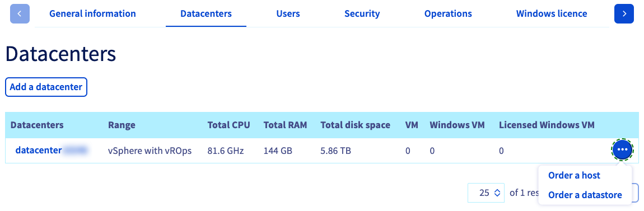
Task: Open the datacenter row actions ellipsis menu
Action: [623, 149]
